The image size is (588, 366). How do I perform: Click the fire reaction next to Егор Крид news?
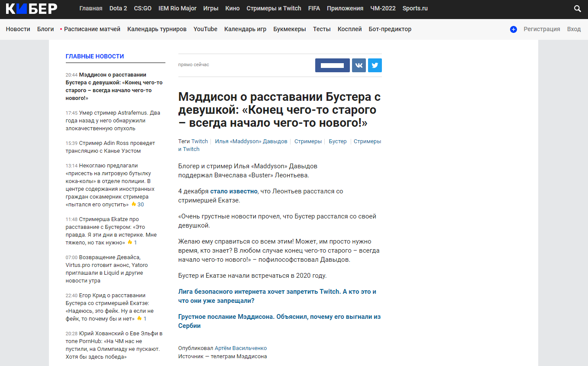(139, 318)
